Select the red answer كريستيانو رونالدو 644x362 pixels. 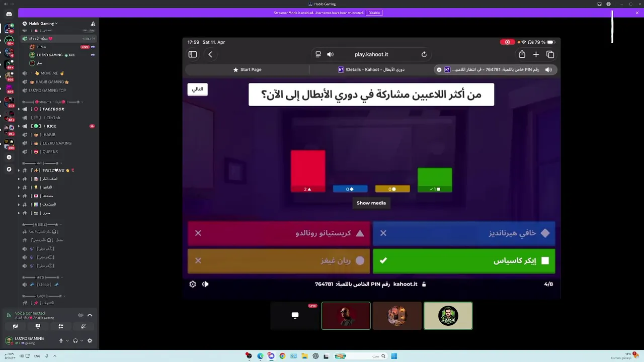279,233
